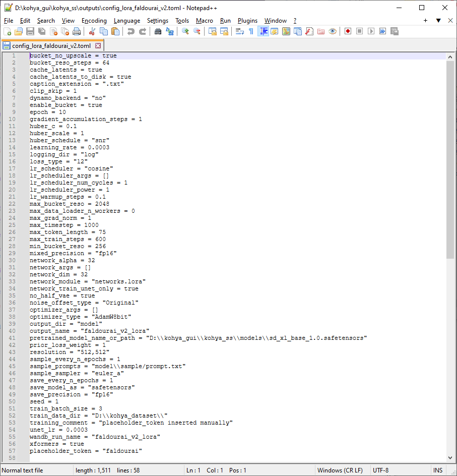Enable tail monitoring with the eye icon

tap(333, 31)
